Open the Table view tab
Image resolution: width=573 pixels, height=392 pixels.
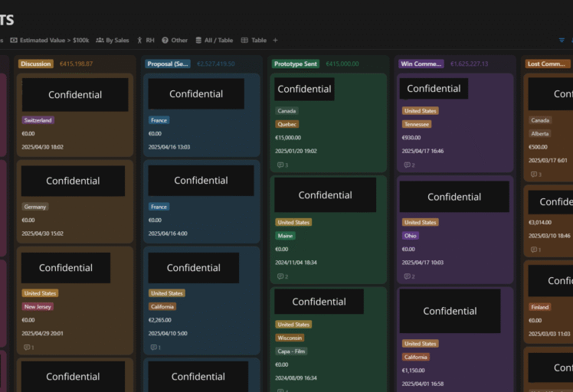pyautogui.click(x=254, y=40)
